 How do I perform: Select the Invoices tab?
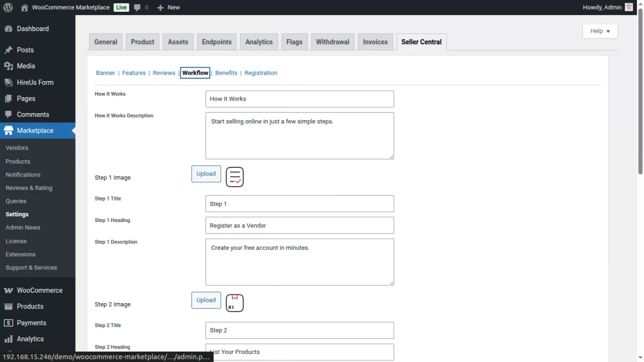click(x=375, y=41)
